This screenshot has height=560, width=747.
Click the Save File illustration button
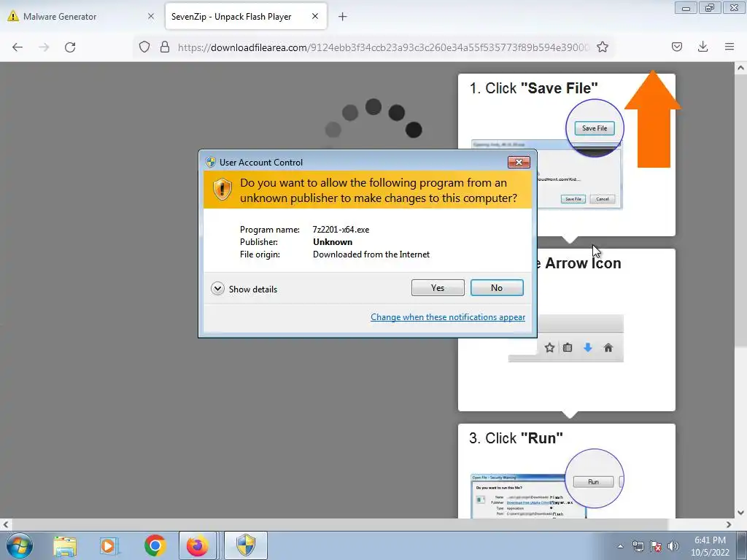coord(594,128)
